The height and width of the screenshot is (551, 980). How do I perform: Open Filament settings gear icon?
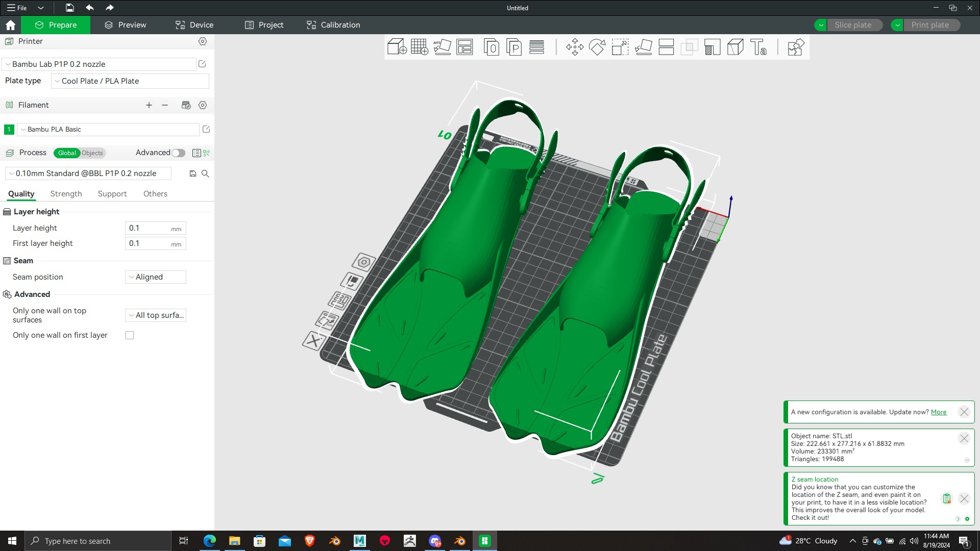[x=203, y=105]
